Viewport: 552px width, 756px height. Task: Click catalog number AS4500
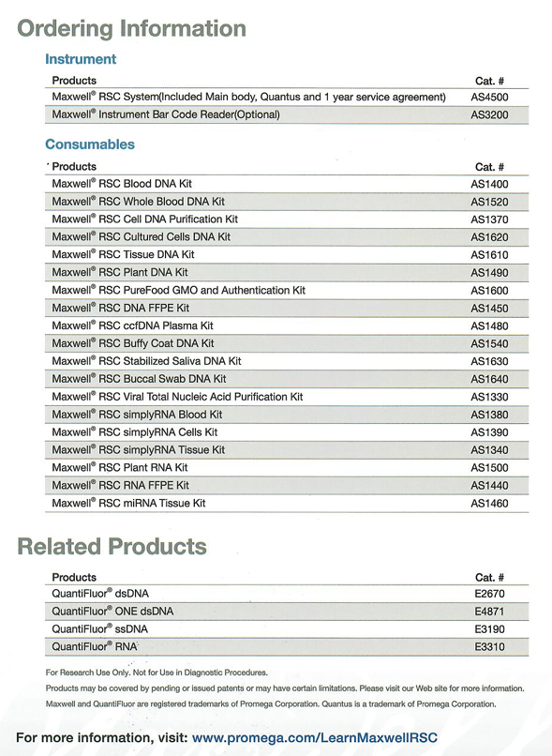click(x=489, y=98)
